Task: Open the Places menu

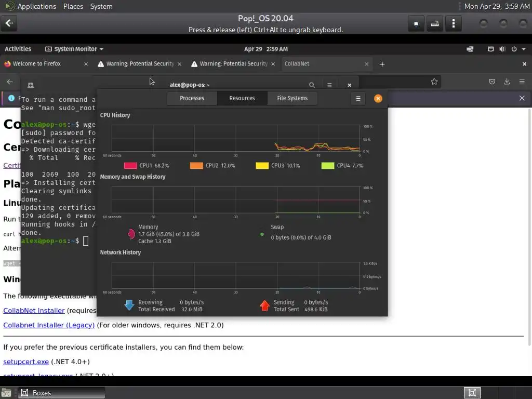Action: (73, 6)
